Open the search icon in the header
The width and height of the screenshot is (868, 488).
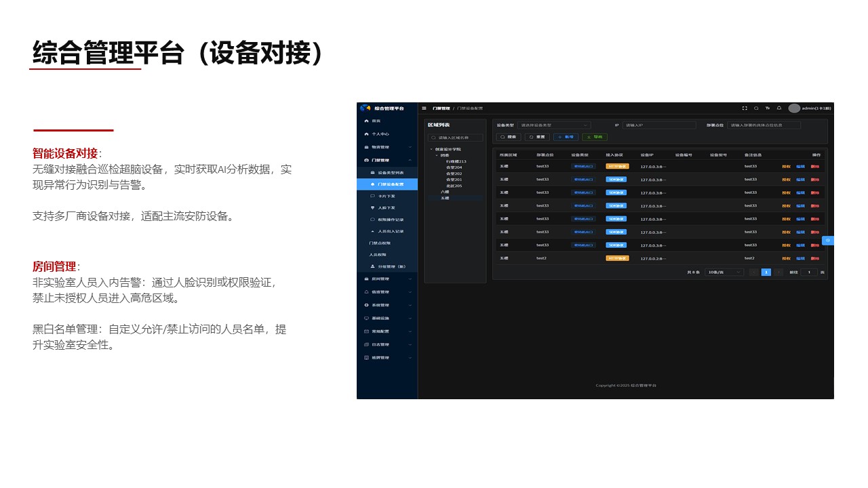point(757,108)
